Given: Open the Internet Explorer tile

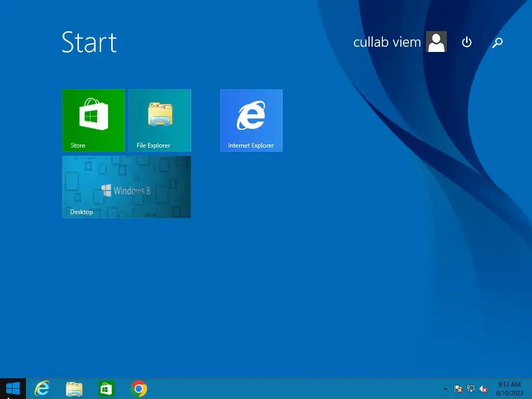Looking at the screenshot, I should pos(251,121).
